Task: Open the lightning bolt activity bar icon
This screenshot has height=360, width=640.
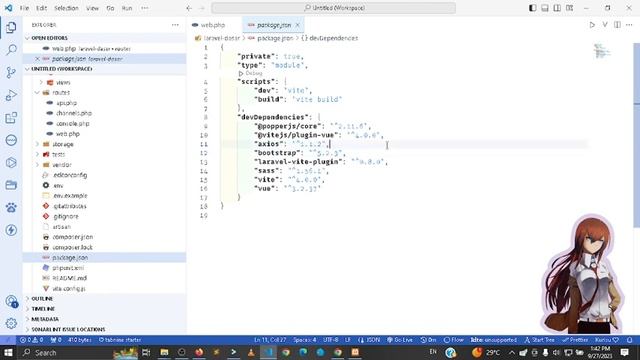Action: 11,230
